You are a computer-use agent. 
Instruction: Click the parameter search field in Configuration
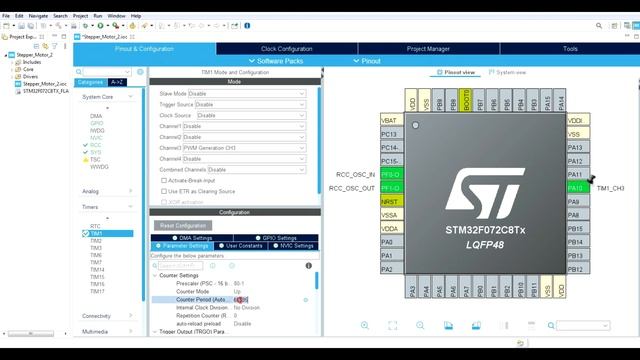click(x=180, y=266)
